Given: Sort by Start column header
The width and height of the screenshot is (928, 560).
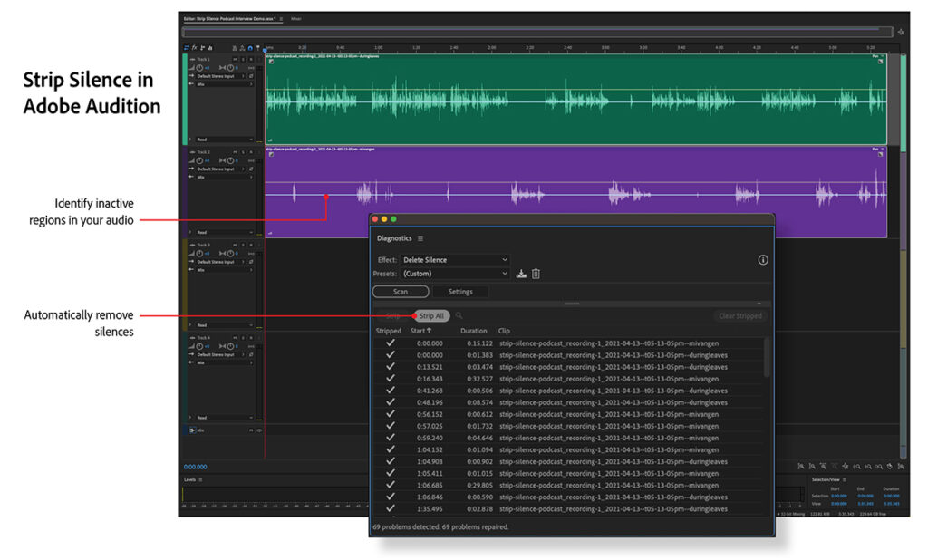Looking at the screenshot, I should coord(420,331).
